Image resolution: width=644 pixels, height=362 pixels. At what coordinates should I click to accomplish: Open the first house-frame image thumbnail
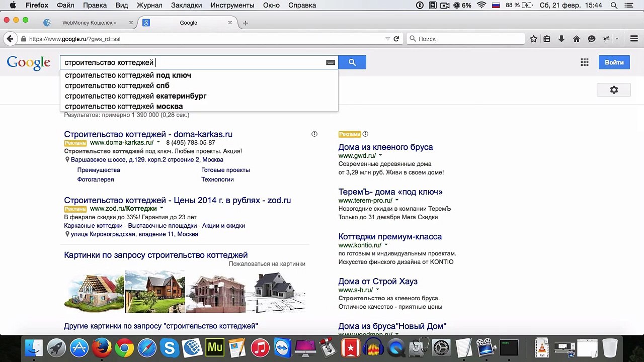click(94, 292)
